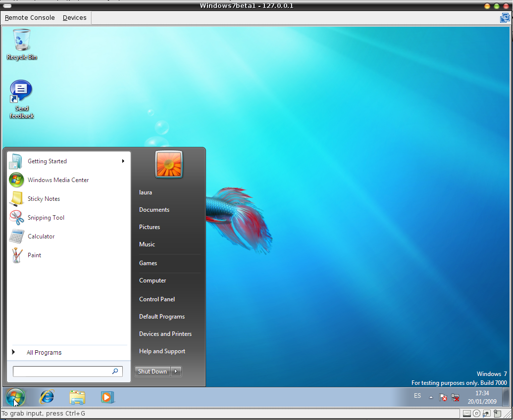The image size is (513, 420).
Task: Click the Getting Started icon in Start menu
Action: click(x=16, y=161)
